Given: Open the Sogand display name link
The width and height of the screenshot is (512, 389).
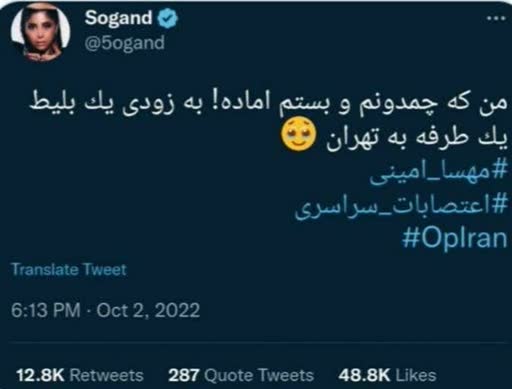Looking at the screenshot, I should (118, 18).
